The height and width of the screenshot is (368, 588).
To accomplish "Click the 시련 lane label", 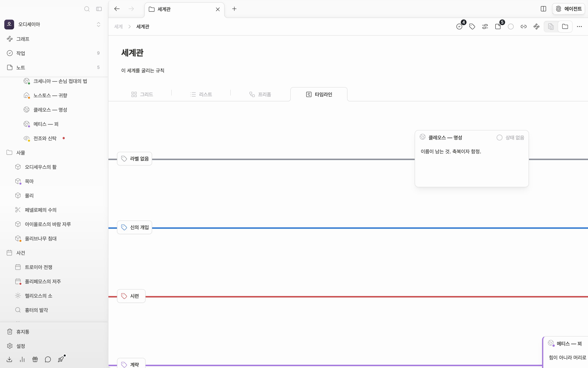I will pyautogui.click(x=131, y=296).
